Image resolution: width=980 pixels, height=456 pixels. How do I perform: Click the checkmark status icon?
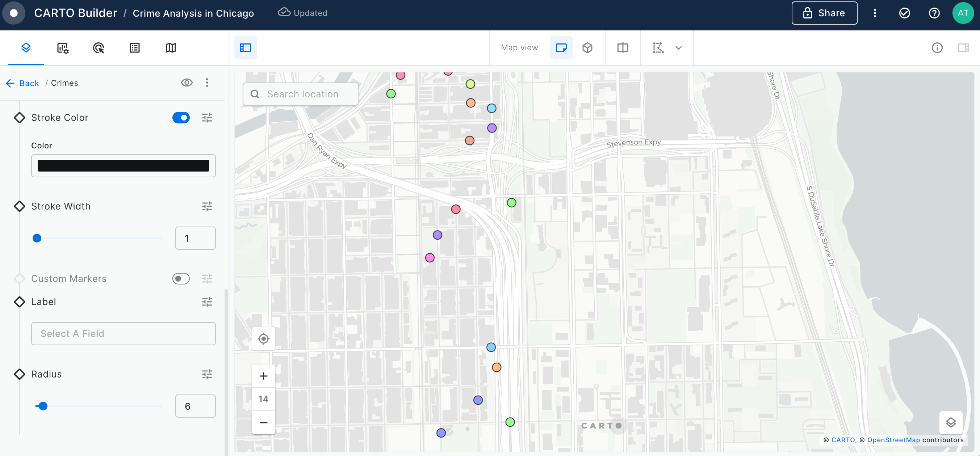click(904, 13)
